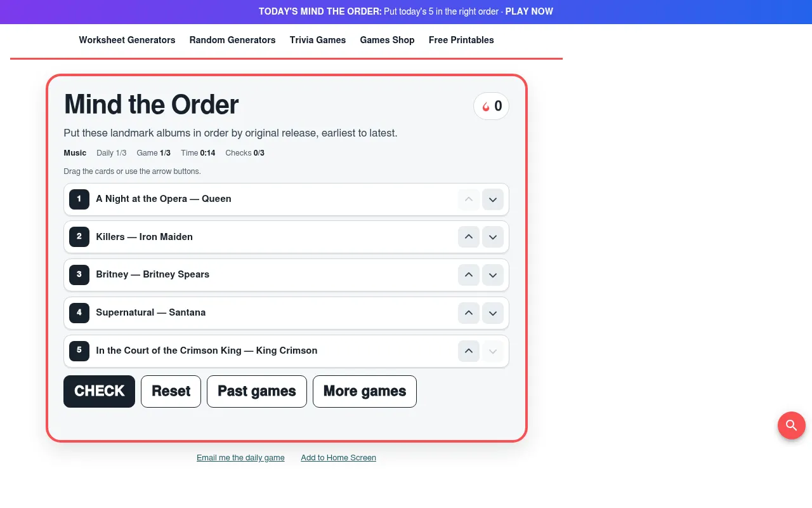This screenshot has height=508, width=812.
Task: Open Past games
Action: 257,391
